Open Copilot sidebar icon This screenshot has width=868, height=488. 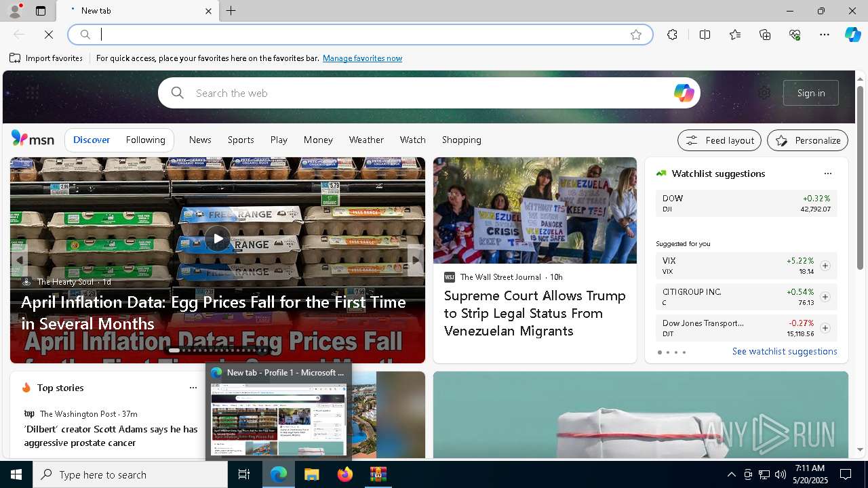coord(852,35)
